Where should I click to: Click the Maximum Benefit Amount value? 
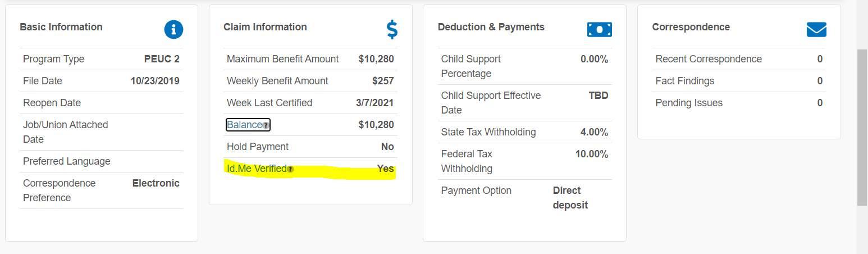376,59
